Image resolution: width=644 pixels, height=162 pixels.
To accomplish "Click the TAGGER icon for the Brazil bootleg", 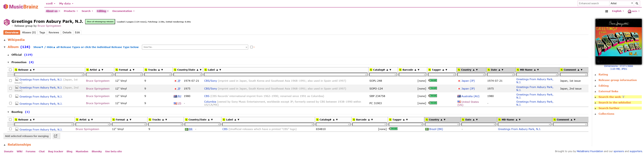I will tap(393, 129).
